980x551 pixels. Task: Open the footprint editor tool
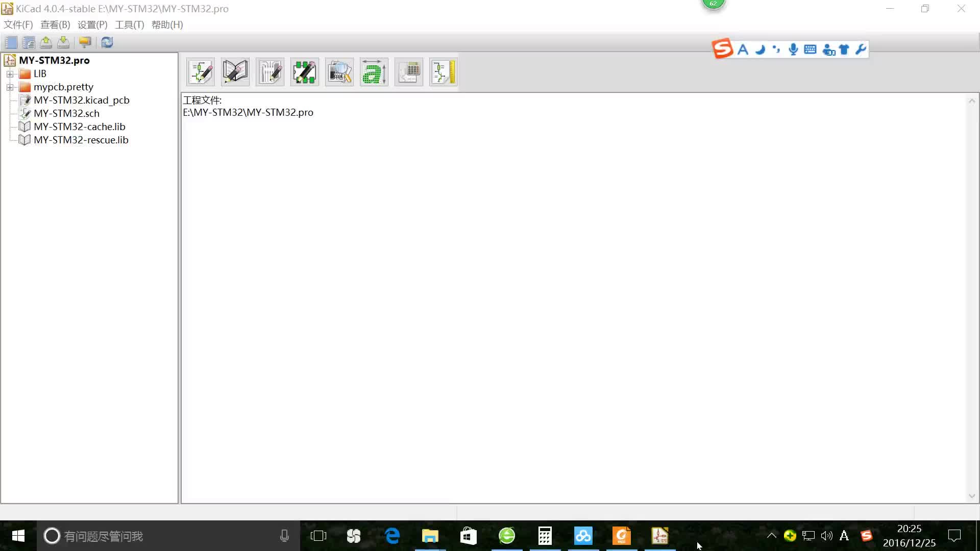point(305,72)
